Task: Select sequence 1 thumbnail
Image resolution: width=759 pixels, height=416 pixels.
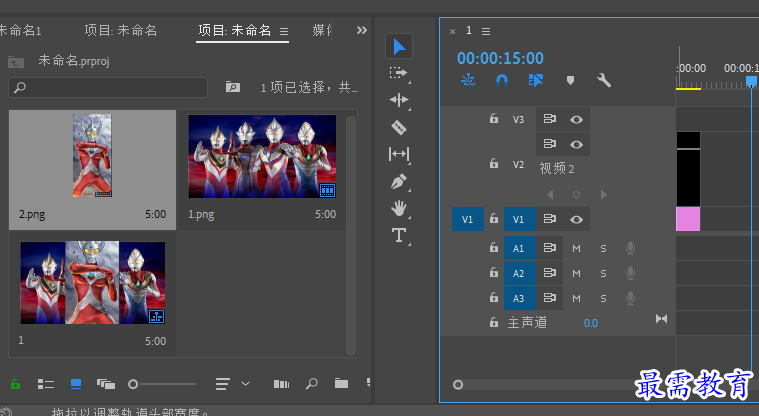Action: [92, 283]
